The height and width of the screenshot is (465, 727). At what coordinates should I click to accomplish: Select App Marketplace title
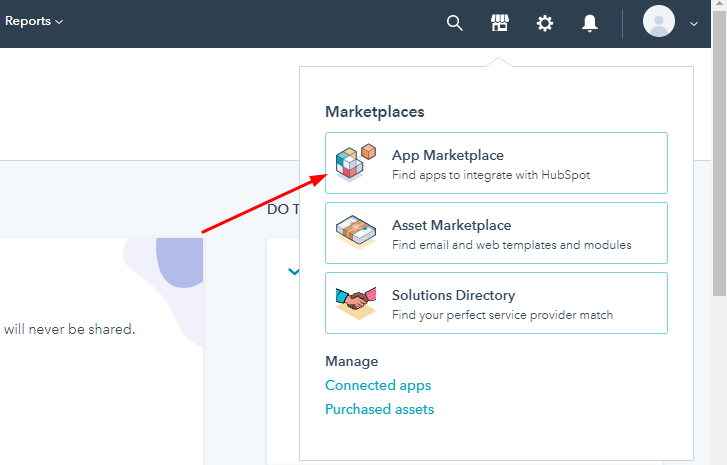pyautogui.click(x=448, y=155)
